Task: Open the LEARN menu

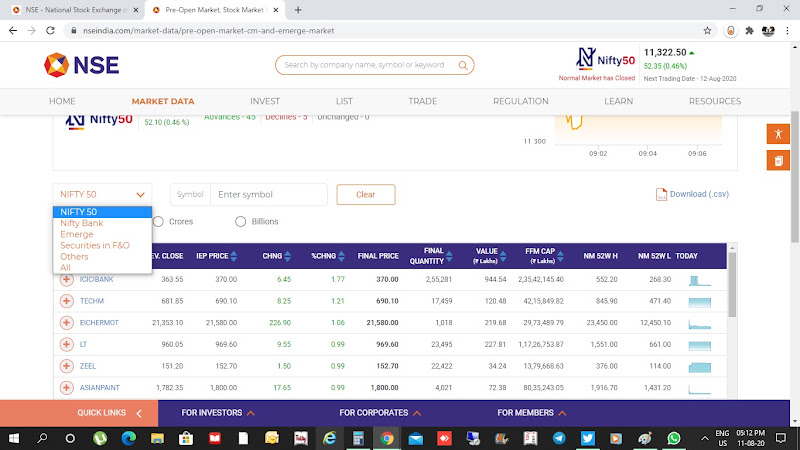Action: pyautogui.click(x=618, y=101)
